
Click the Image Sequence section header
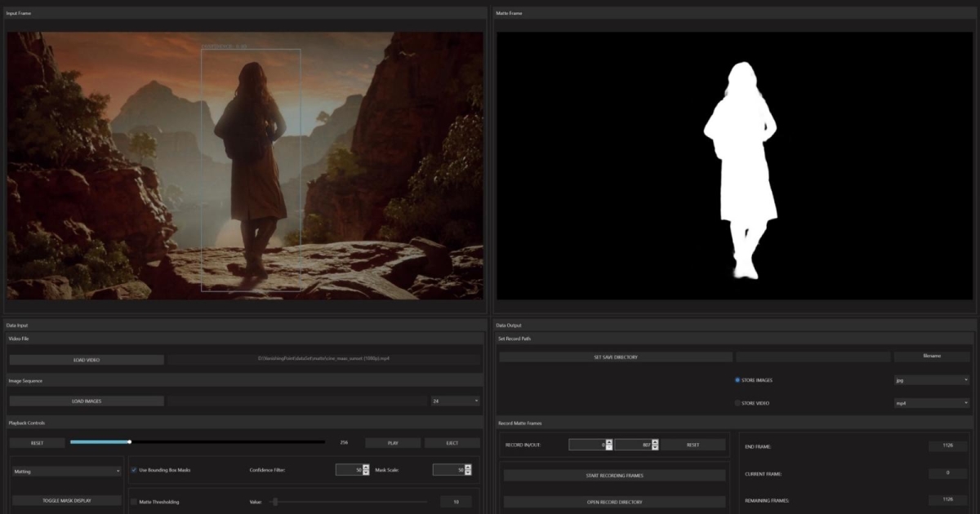click(245, 381)
